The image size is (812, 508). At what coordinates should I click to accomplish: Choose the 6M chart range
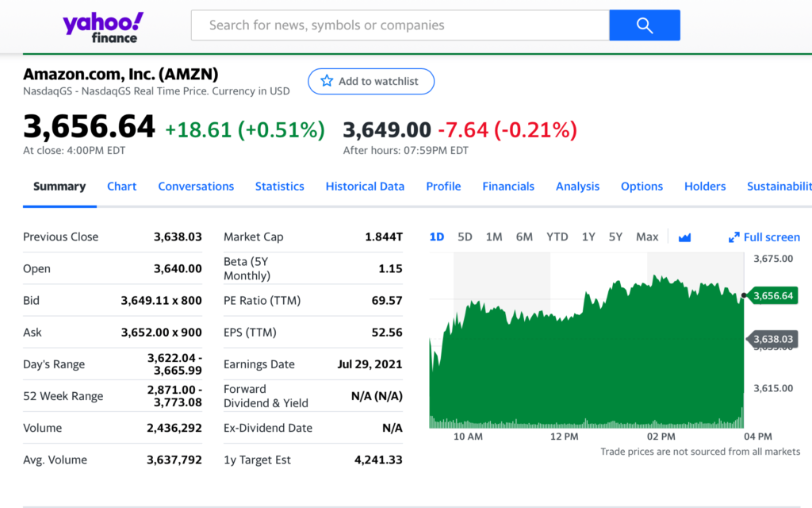pos(524,237)
